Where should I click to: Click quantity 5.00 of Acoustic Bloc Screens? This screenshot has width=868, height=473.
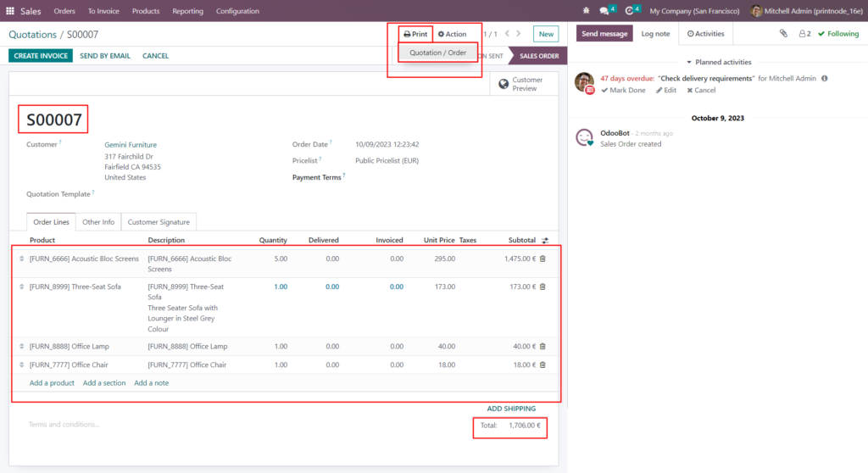[x=281, y=259]
